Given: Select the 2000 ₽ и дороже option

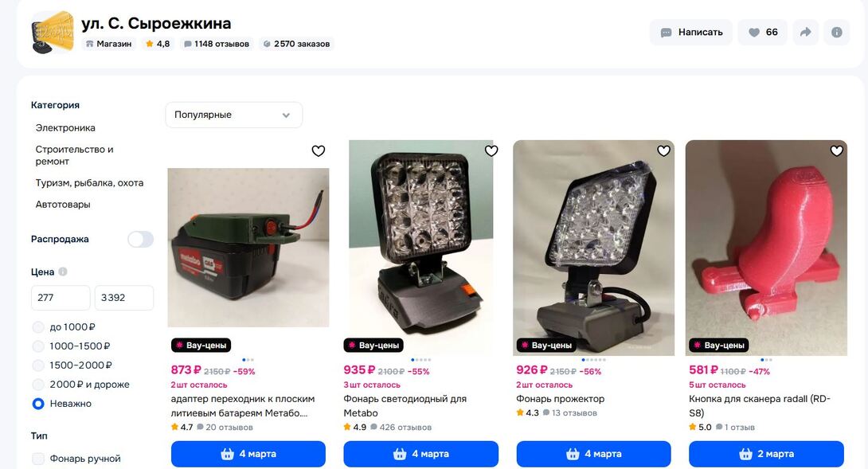Looking at the screenshot, I should (x=38, y=385).
